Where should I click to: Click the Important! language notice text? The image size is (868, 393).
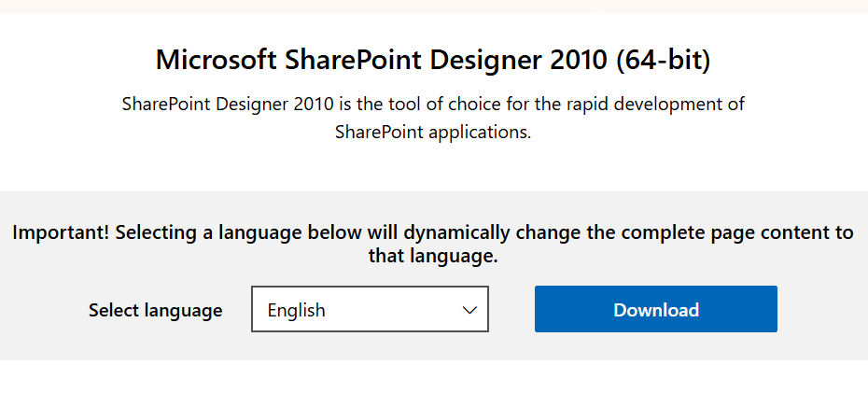pyautogui.click(x=433, y=244)
